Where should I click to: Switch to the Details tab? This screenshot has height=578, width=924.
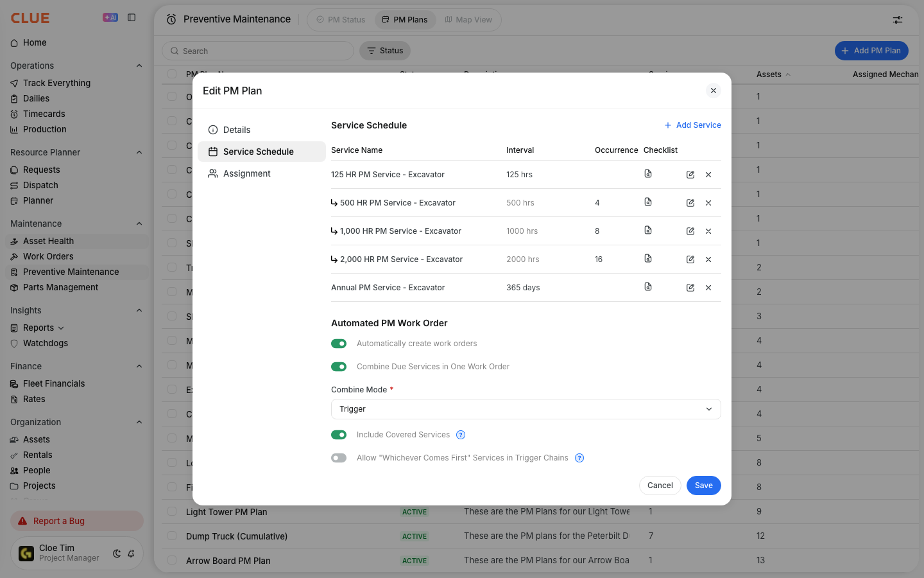(x=262, y=130)
